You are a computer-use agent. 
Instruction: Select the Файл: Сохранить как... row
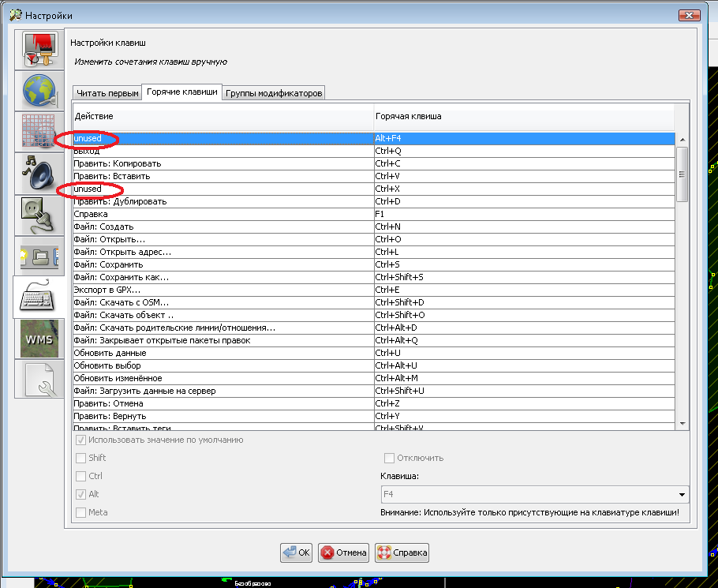click(223, 277)
